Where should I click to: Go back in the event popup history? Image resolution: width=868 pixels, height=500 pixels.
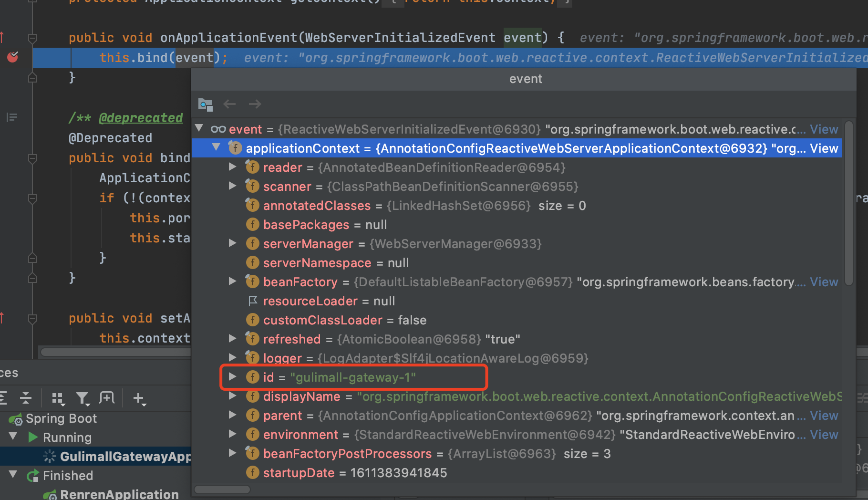coord(230,104)
